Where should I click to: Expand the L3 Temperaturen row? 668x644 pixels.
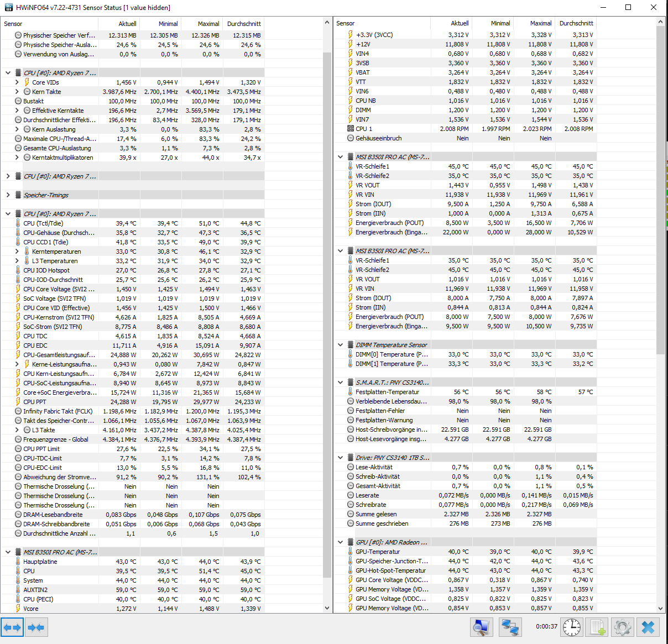[17, 261]
